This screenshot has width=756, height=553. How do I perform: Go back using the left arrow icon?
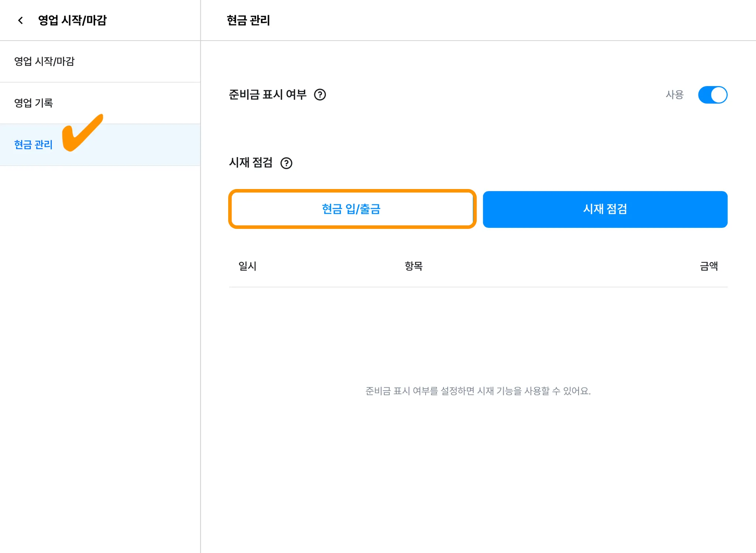[x=21, y=20]
